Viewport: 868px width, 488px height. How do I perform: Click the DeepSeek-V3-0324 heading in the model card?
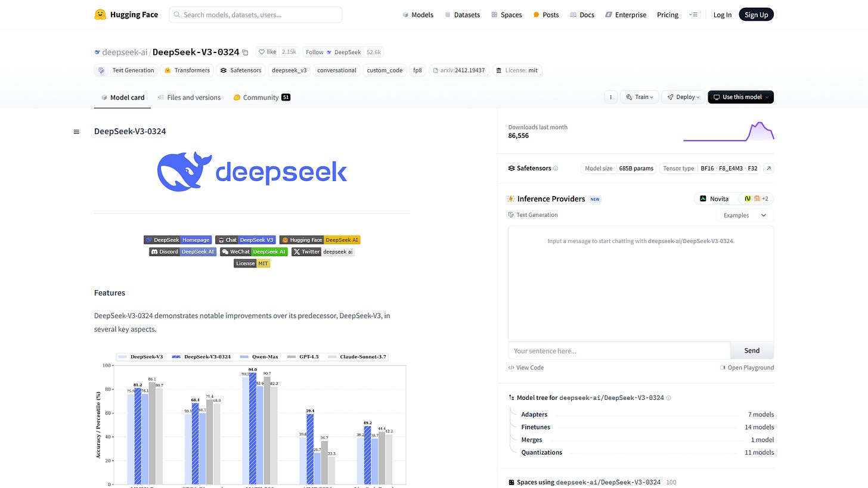(130, 131)
